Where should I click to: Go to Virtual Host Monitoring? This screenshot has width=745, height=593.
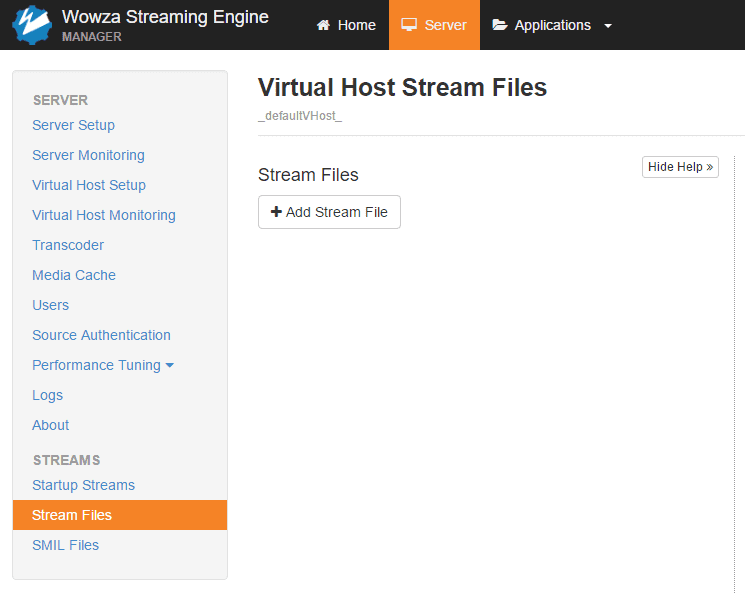click(104, 215)
